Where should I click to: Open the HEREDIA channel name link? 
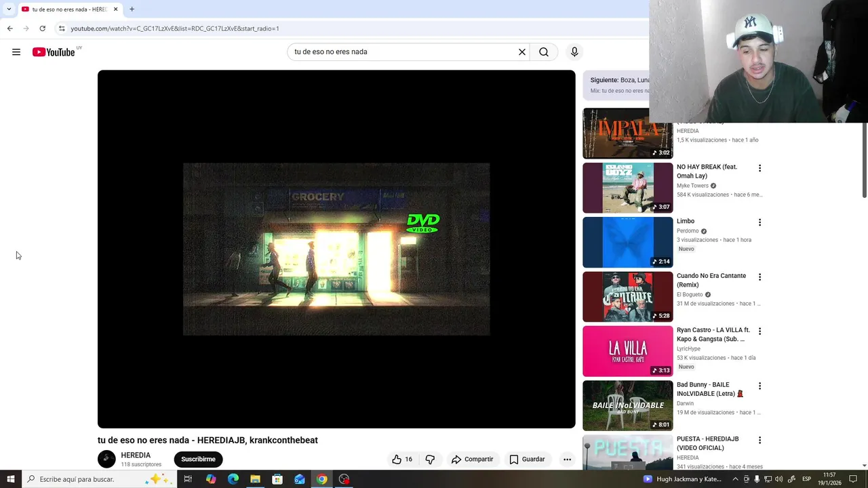click(136, 455)
